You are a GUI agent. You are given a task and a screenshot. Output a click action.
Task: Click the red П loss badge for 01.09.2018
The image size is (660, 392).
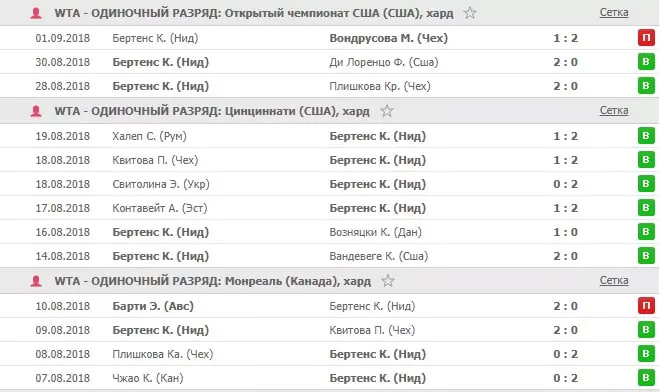[646, 38]
